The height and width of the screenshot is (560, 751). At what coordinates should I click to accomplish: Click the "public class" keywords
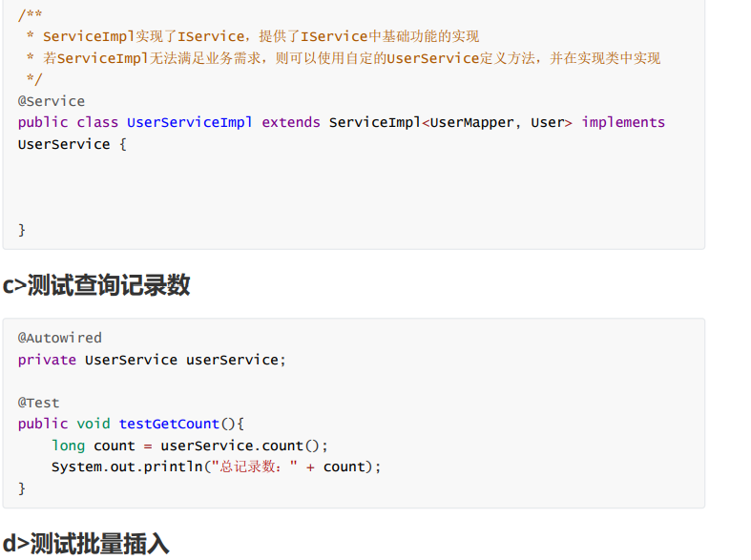68,122
